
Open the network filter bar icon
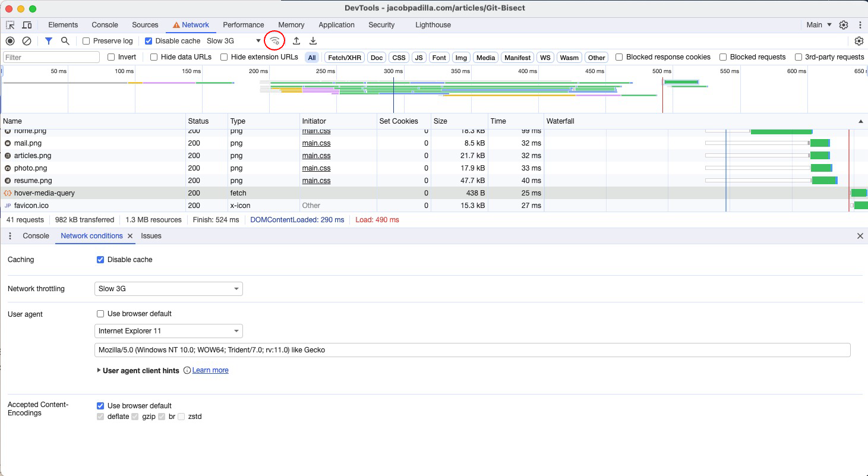(x=49, y=40)
